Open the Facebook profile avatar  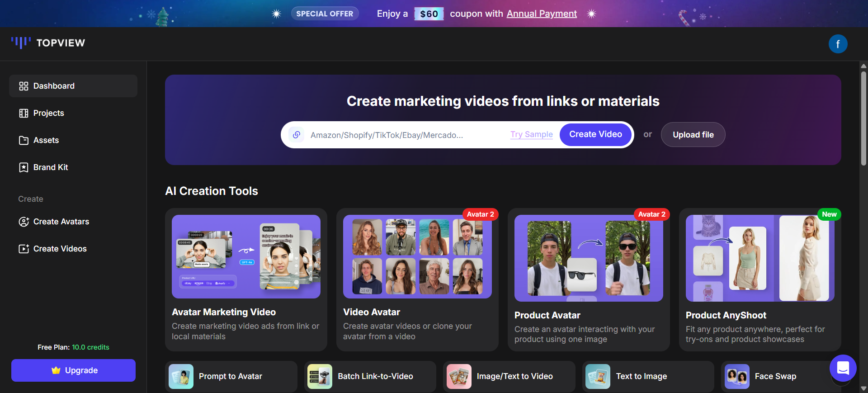pos(838,44)
